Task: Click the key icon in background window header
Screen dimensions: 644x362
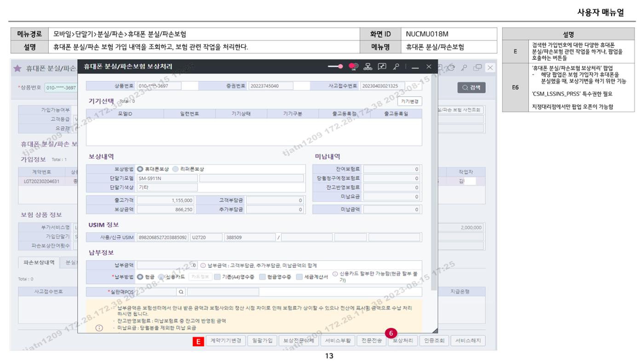Action: point(465,68)
